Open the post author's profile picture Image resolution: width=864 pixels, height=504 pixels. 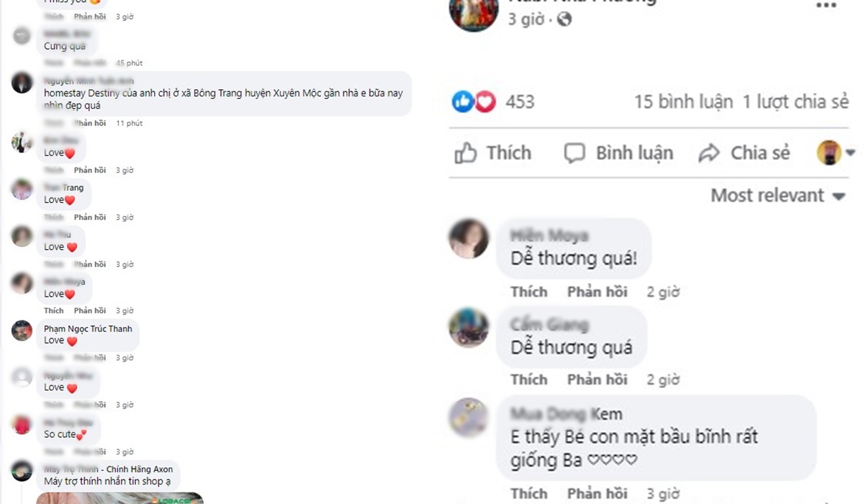tap(474, 11)
